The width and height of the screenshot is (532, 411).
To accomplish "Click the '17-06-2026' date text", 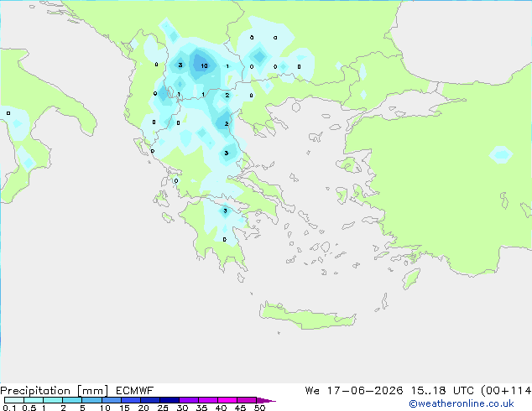I will click(365, 391).
